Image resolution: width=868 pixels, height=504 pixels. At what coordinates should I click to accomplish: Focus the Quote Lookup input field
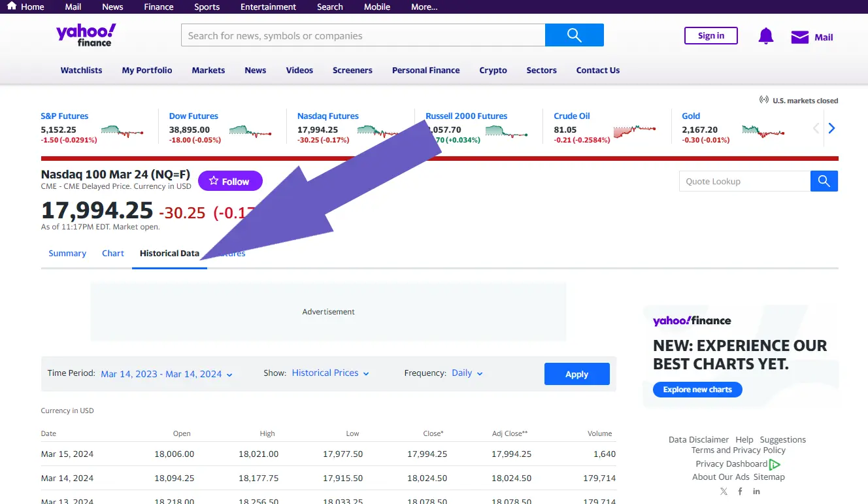pyautogui.click(x=744, y=181)
